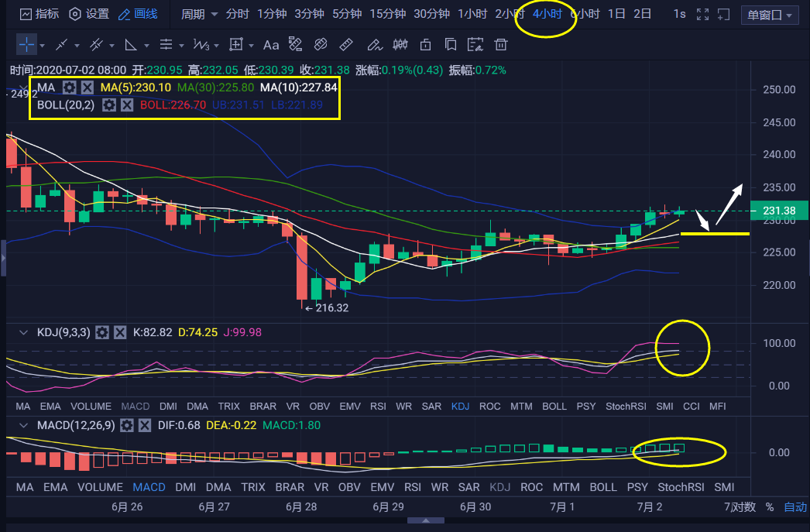Select the trend line drawing tool
The image size is (810, 532).
pyautogui.click(x=61, y=45)
